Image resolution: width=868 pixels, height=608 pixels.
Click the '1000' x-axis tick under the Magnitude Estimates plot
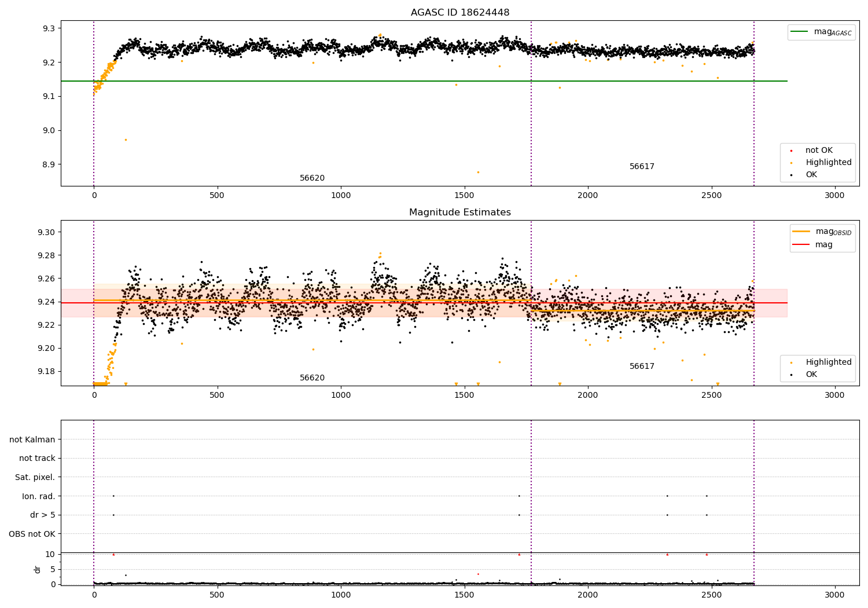341,395
